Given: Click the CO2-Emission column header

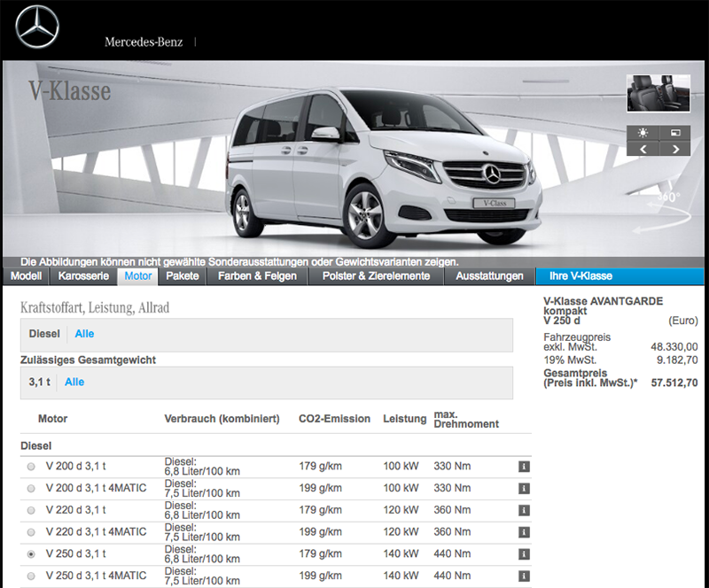Looking at the screenshot, I should [334, 419].
